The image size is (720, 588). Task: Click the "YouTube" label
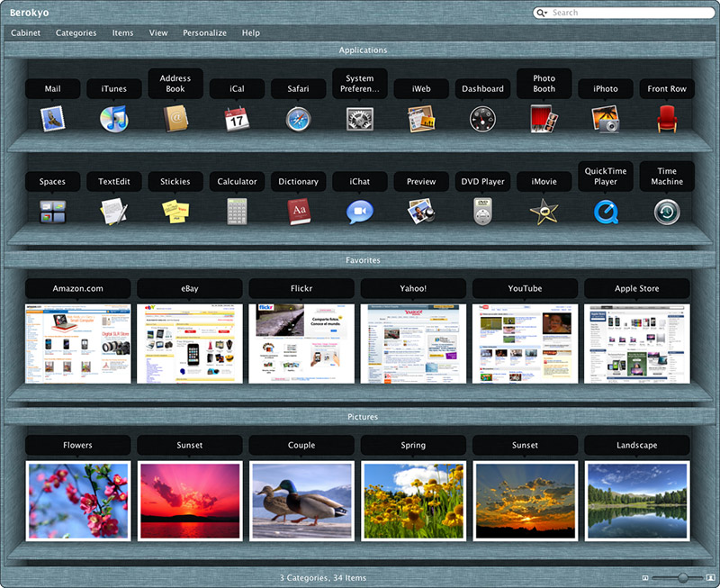point(525,288)
